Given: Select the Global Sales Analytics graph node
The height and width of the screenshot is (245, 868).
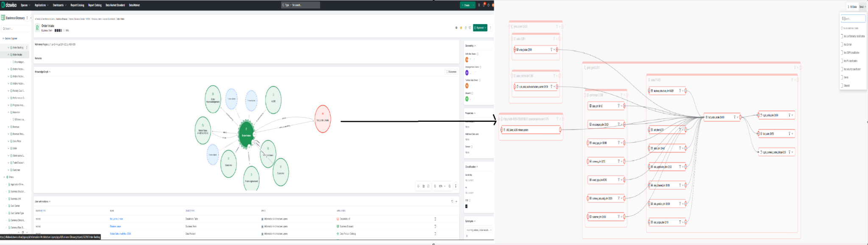Looking at the screenshot, I should 203,131.
